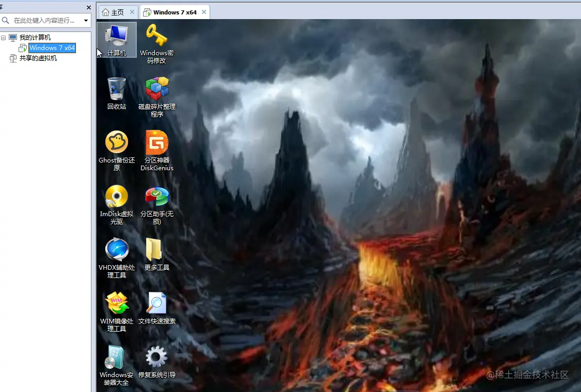This screenshot has height=392, width=581.
Task: Close the 主页 tab
Action: (x=132, y=12)
